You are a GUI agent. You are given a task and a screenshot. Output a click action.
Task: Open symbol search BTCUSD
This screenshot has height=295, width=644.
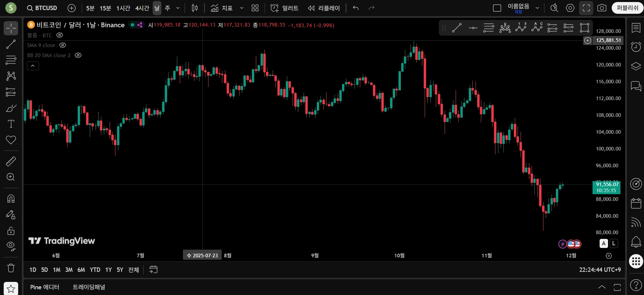(42, 8)
